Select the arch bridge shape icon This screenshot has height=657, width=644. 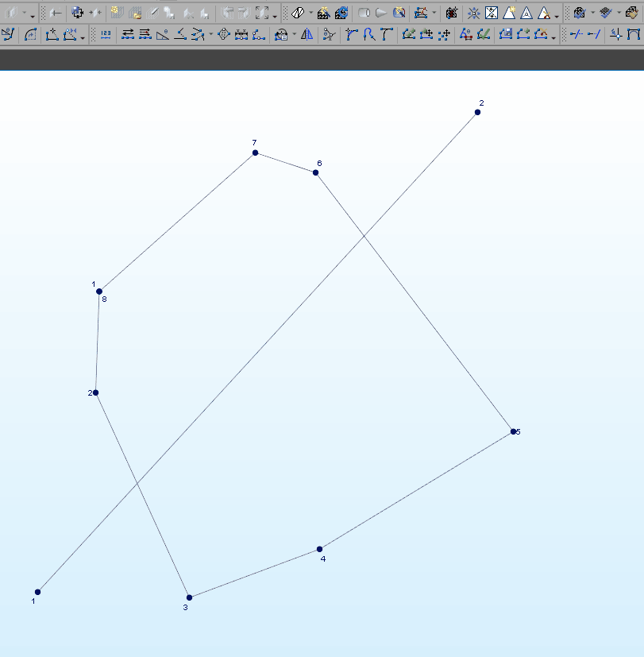[x=634, y=34]
